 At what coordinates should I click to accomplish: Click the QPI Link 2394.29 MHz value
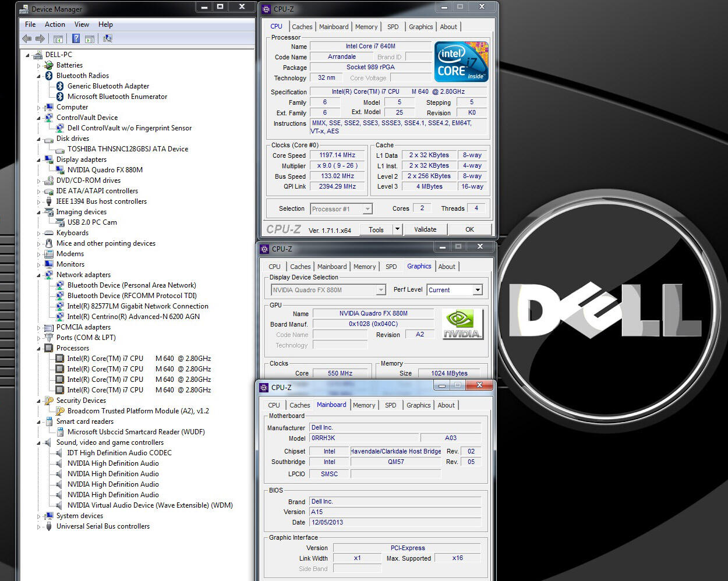pyautogui.click(x=337, y=187)
